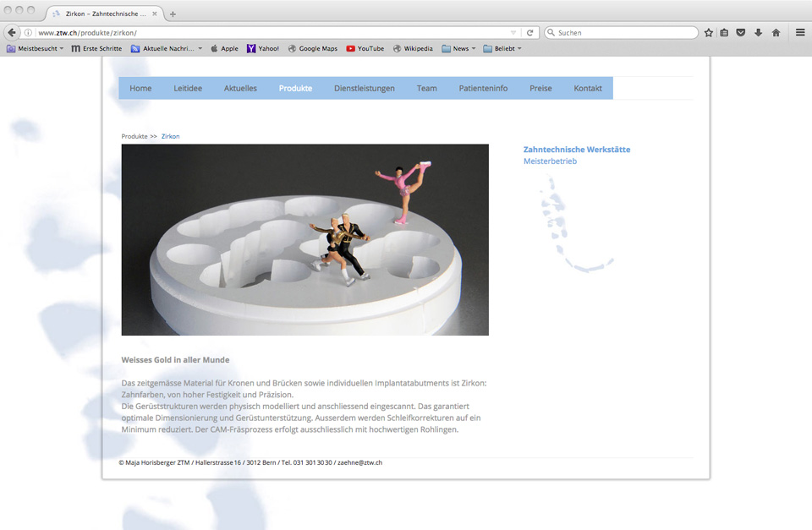Screen dimensions: 812x530
Task: Reload the page with the refresh icon
Action: (529, 33)
